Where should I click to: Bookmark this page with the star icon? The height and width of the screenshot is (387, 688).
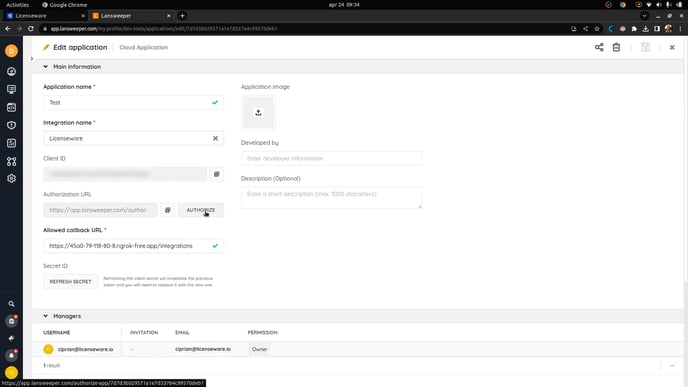point(597,29)
